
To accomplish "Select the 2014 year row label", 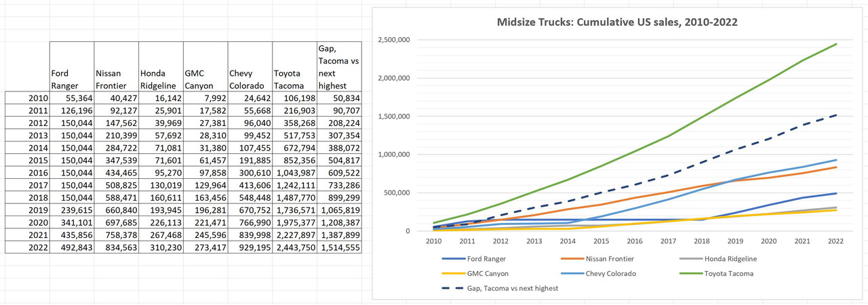I will pyautogui.click(x=26, y=147).
